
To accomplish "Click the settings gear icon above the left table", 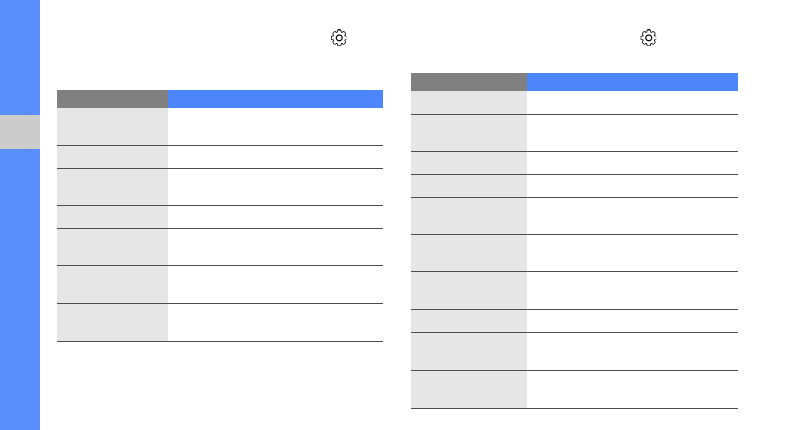I will 339,38.
